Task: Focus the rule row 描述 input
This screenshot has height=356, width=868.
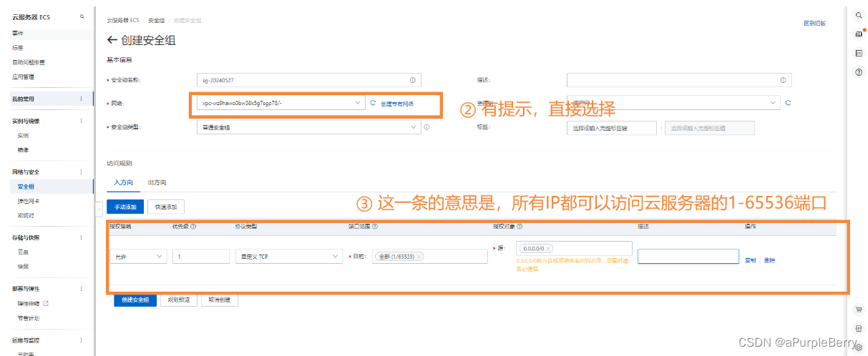Action: tap(688, 257)
